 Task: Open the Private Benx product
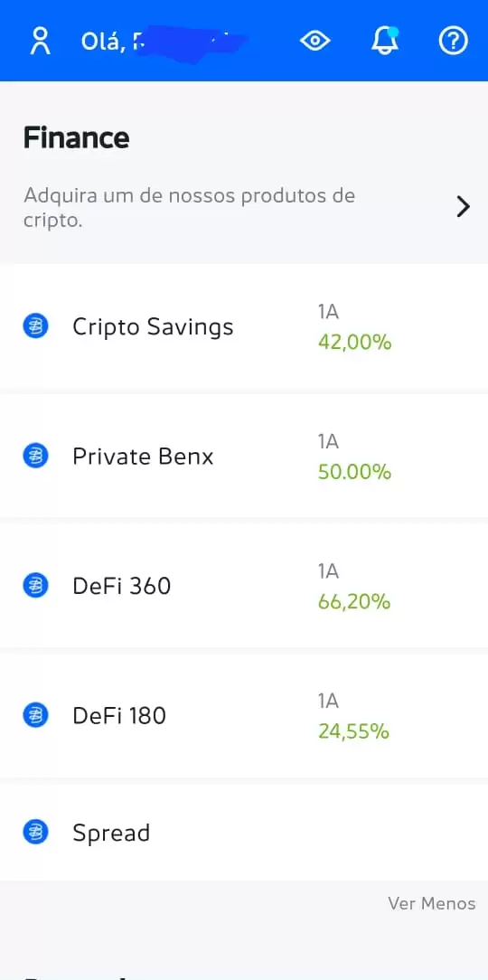pos(244,457)
